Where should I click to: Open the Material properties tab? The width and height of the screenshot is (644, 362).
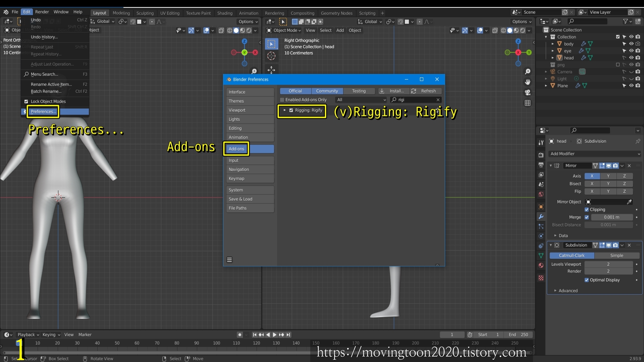pos(541,265)
